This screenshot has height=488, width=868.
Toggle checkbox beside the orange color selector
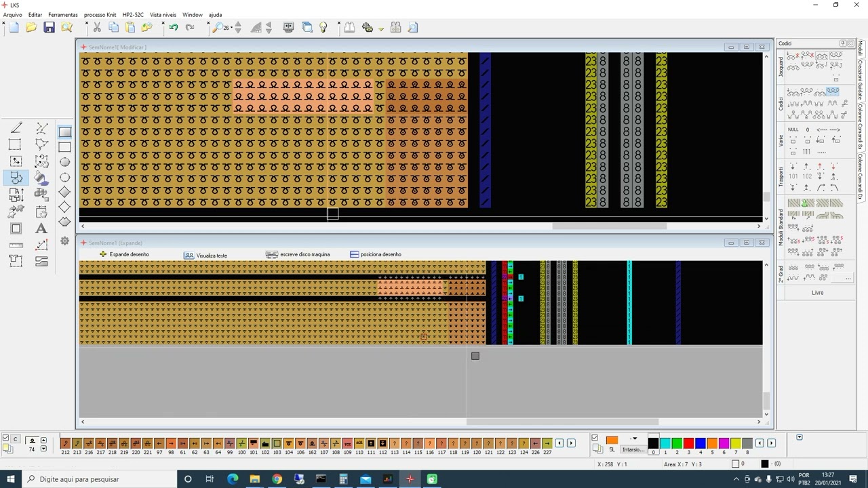pos(595,438)
